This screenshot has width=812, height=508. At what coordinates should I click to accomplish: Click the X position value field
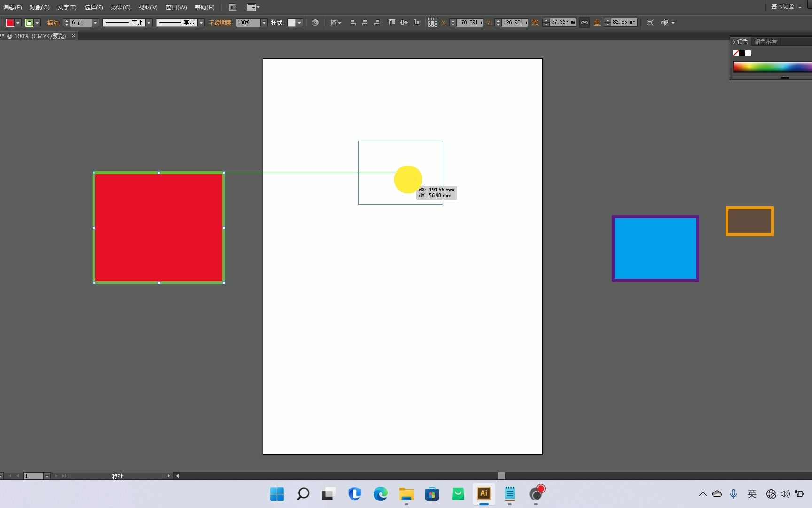coord(469,23)
